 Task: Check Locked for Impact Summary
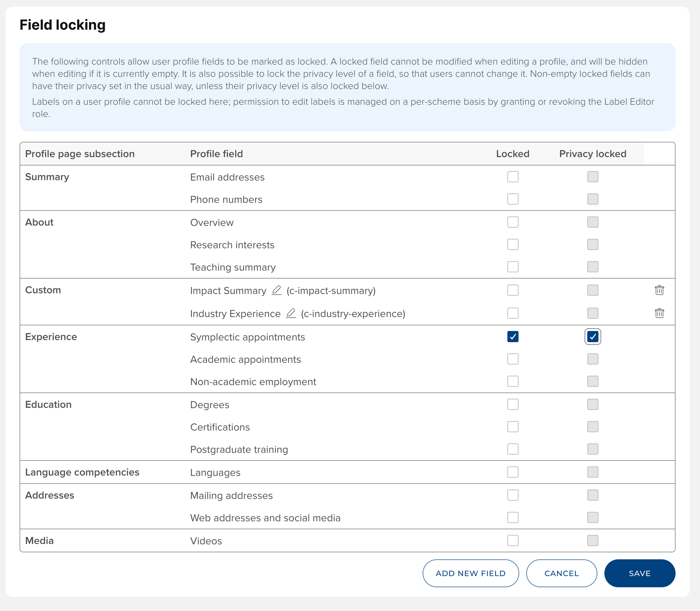point(513,290)
